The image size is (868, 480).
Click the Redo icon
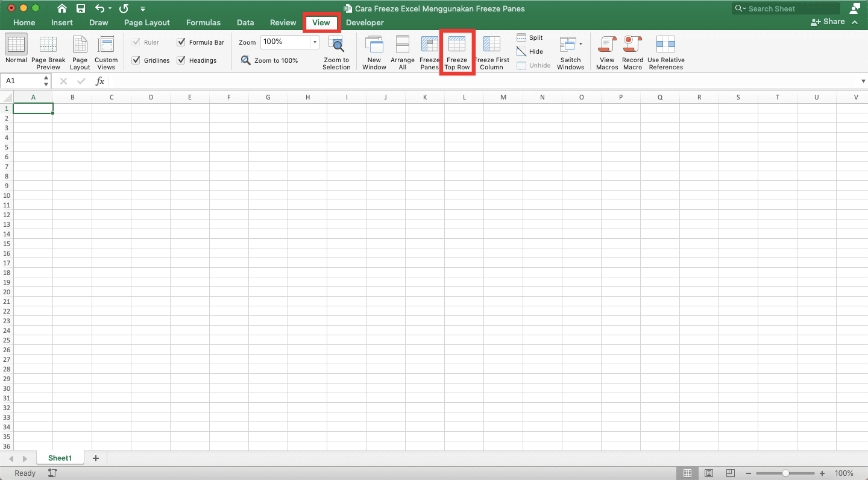pos(124,8)
